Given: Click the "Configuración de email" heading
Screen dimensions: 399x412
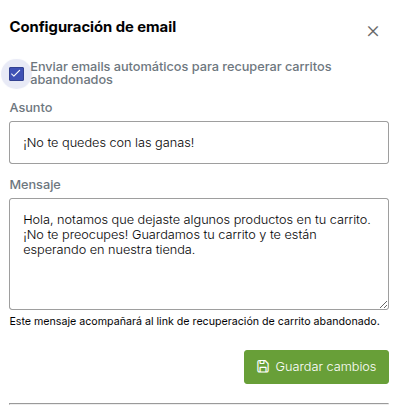Looking at the screenshot, I should 93,27.
